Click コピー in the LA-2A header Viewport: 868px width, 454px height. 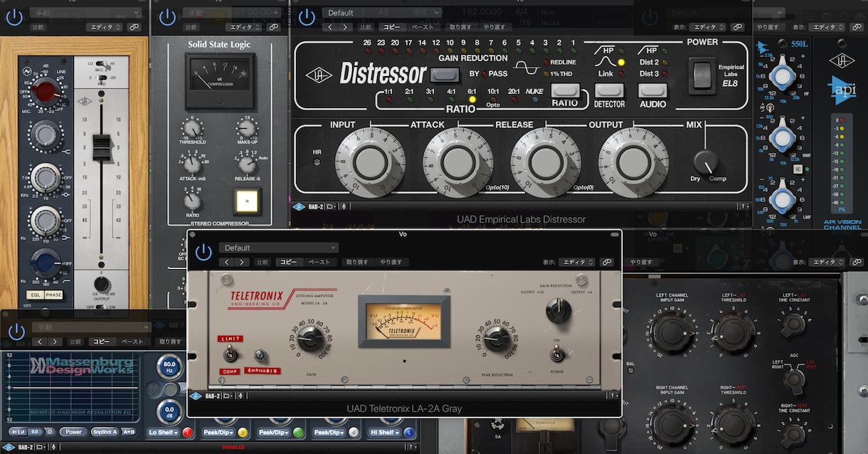click(x=288, y=262)
